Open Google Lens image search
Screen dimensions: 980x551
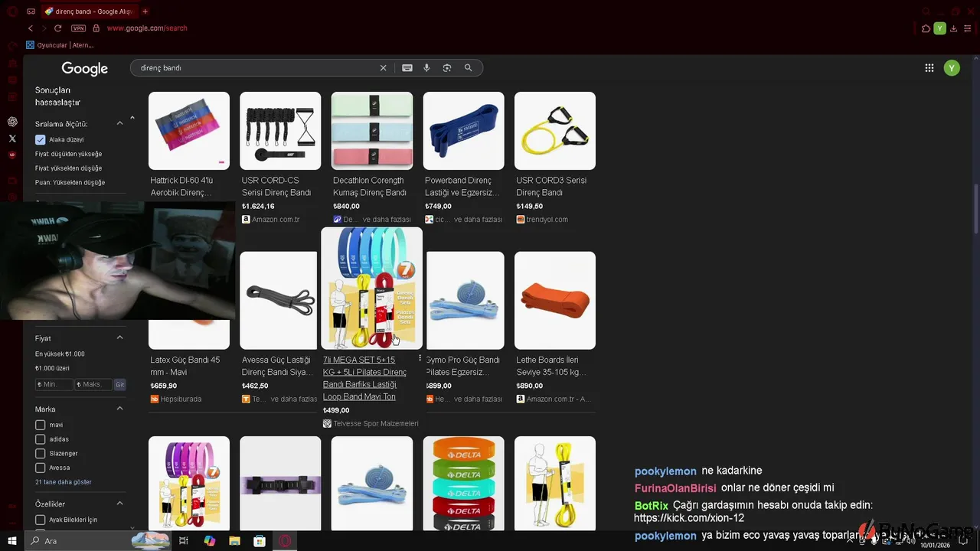tap(447, 68)
